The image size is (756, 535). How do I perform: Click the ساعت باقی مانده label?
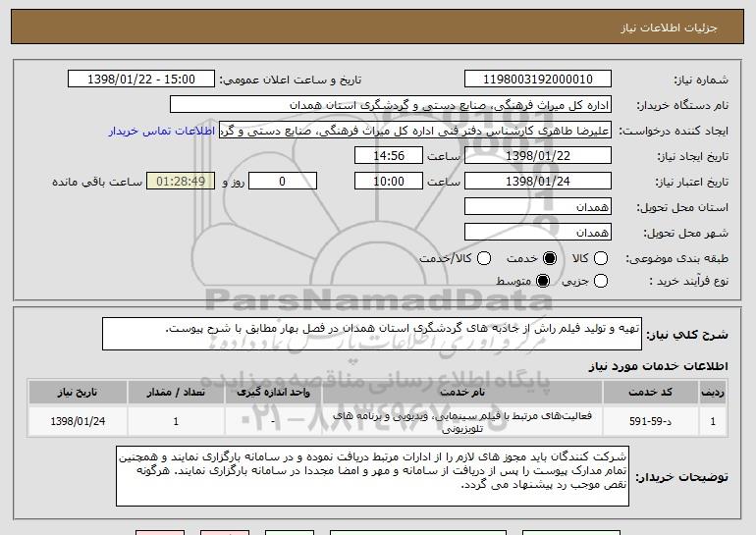pyautogui.click(x=97, y=182)
